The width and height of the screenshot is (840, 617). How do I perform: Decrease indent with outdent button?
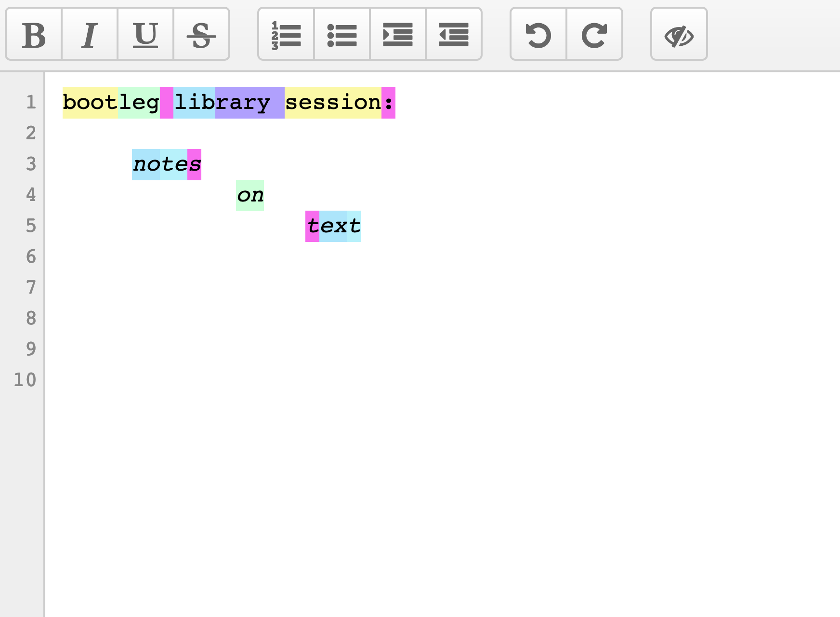(454, 34)
